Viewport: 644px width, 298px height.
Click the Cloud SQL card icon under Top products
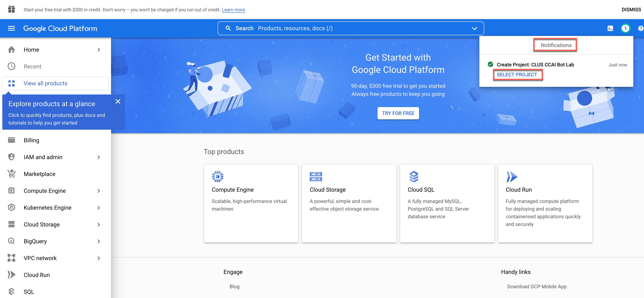[414, 177]
